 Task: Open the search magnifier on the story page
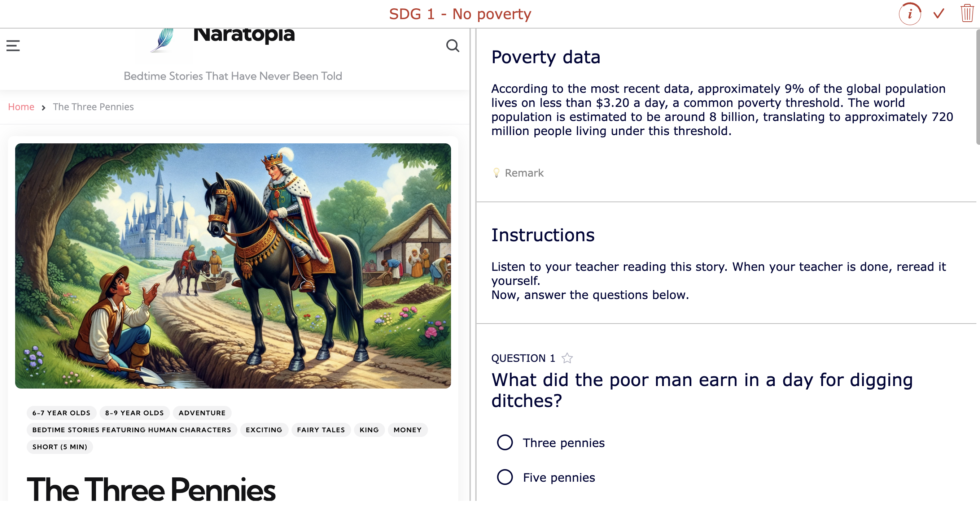[452, 46]
